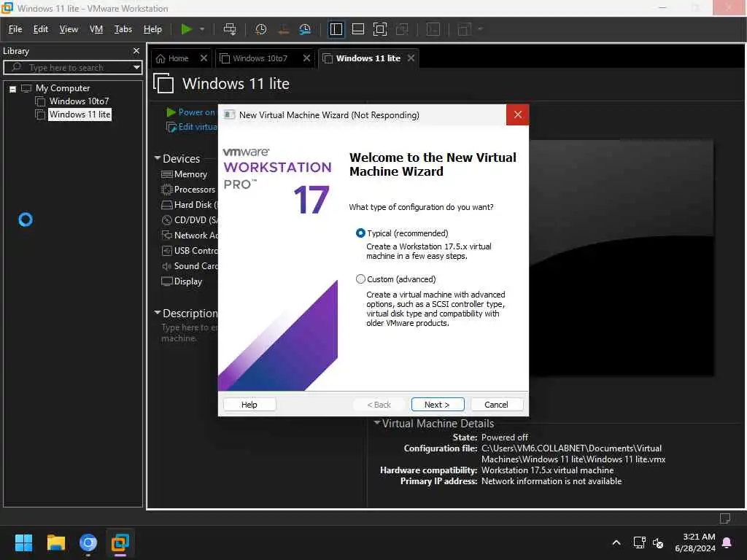Close the Windows 11 lite tab
747x560 pixels.
pyautogui.click(x=411, y=58)
